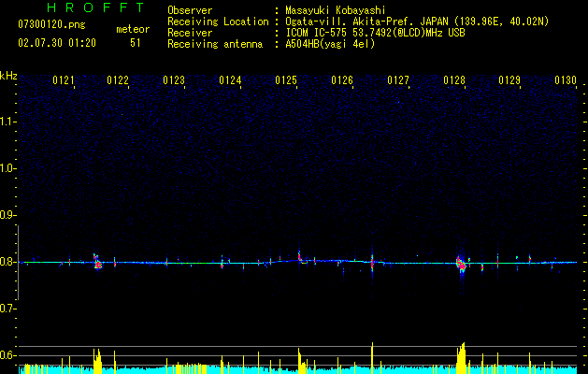Click the 1.1 kHz axis label
This screenshot has width=588, height=374.
click(x=7, y=122)
